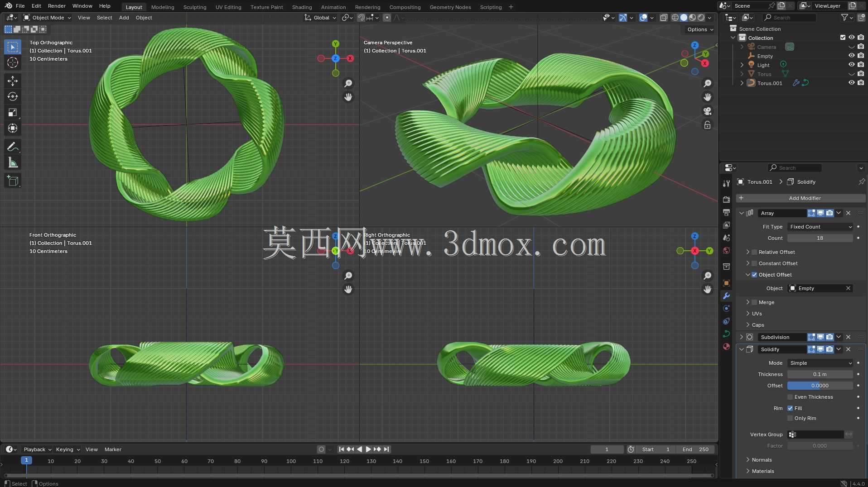Disable Object Offset checkbox
Screen dimensions: 868x487
[x=754, y=275]
